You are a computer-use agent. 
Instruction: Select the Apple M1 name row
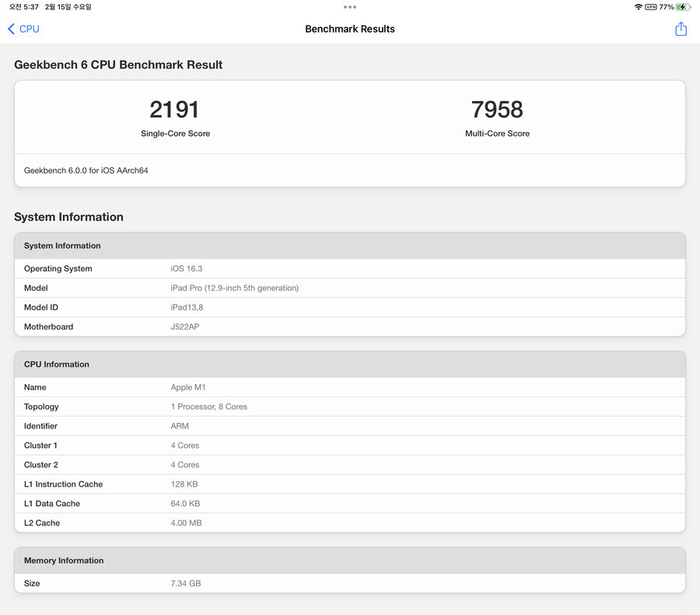tap(349, 387)
